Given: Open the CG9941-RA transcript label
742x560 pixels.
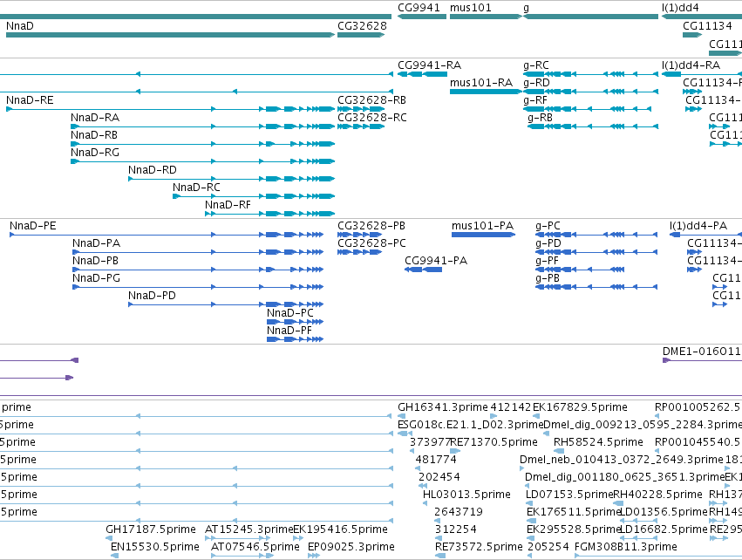Looking at the screenshot, I should (x=429, y=65).
